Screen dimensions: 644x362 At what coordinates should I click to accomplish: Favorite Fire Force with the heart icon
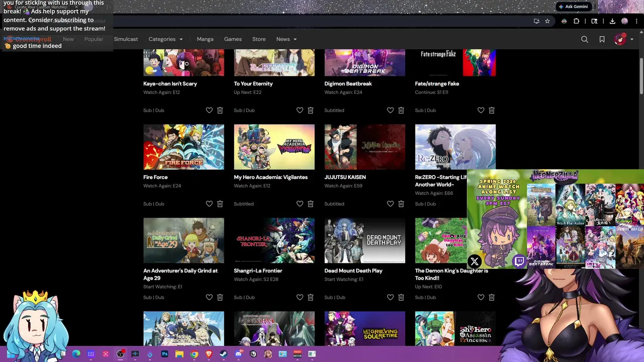(x=209, y=204)
